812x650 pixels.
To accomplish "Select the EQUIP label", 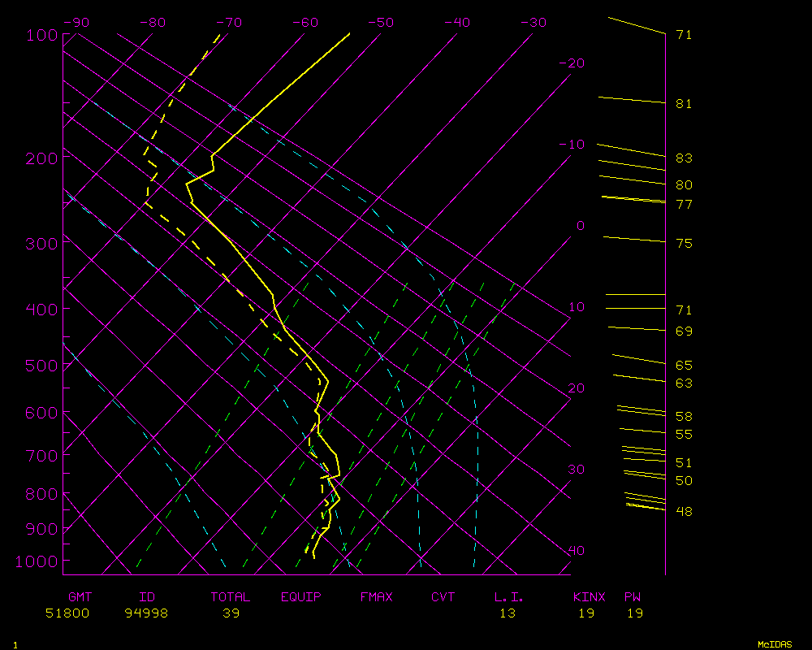I will point(300,597).
